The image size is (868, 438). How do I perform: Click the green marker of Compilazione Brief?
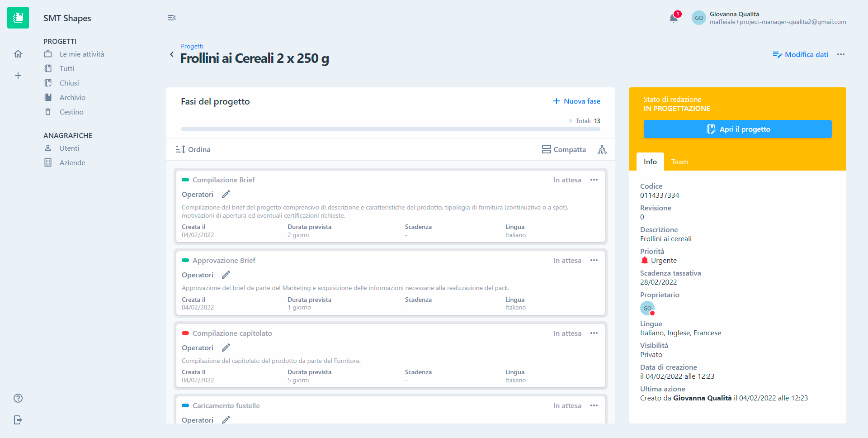click(x=185, y=180)
